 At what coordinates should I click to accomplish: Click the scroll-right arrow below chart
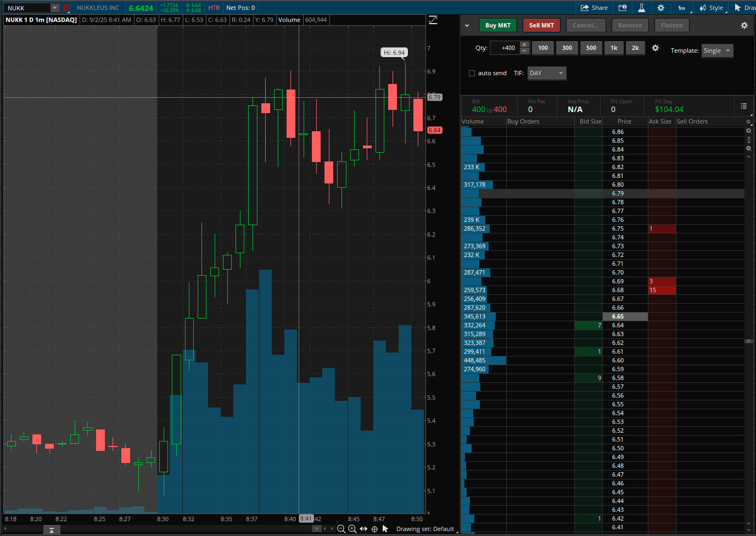tap(332, 529)
